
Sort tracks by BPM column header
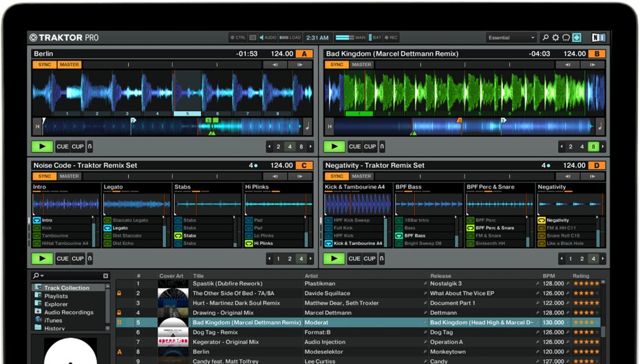(548, 276)
